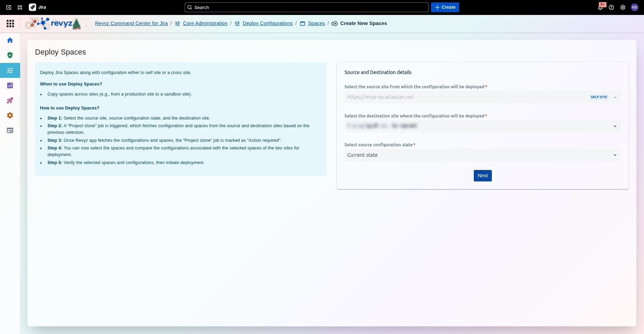Click the table layout icon in the sidebar

click(x=10, y=131)
